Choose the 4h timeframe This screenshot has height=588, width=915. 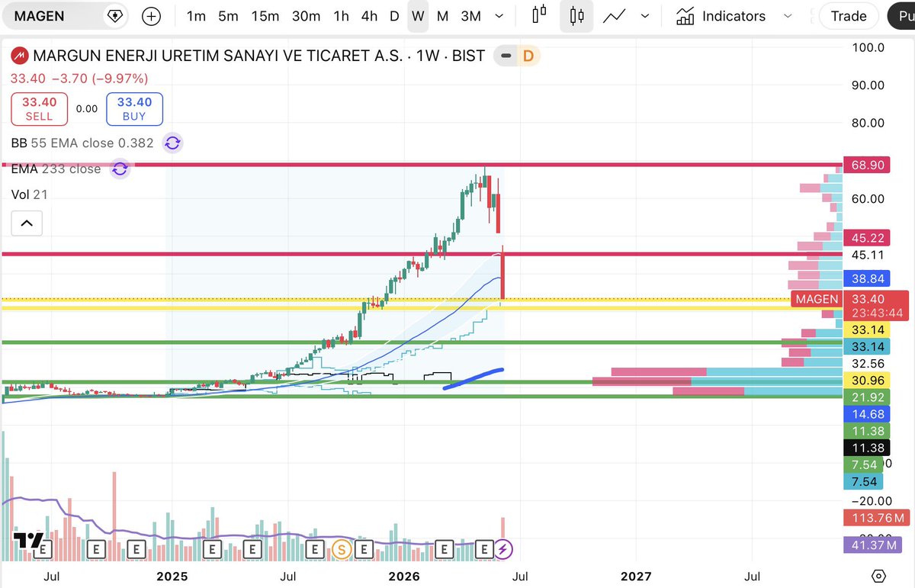point(369,16)
